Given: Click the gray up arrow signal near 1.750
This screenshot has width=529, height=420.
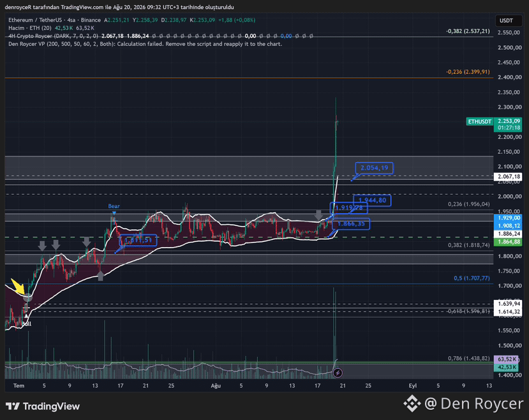Looking at the screenshot, I should 101,276.
